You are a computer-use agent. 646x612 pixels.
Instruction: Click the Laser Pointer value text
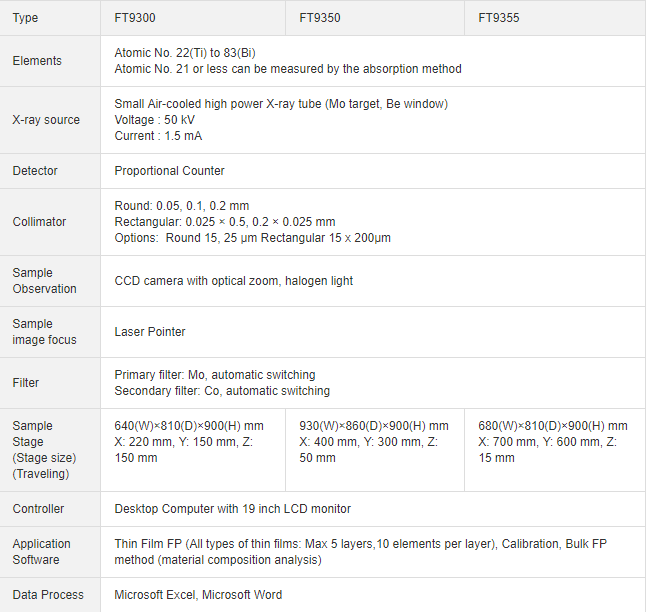point(150,332)
